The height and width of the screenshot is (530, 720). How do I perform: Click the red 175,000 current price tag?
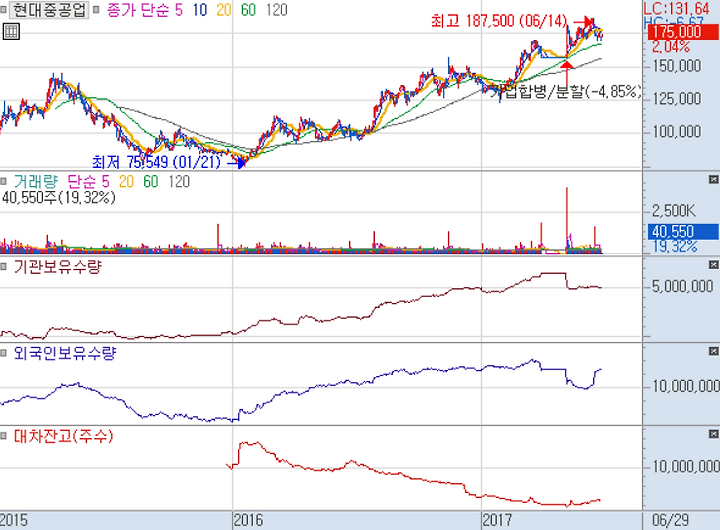tap(683, 32)
